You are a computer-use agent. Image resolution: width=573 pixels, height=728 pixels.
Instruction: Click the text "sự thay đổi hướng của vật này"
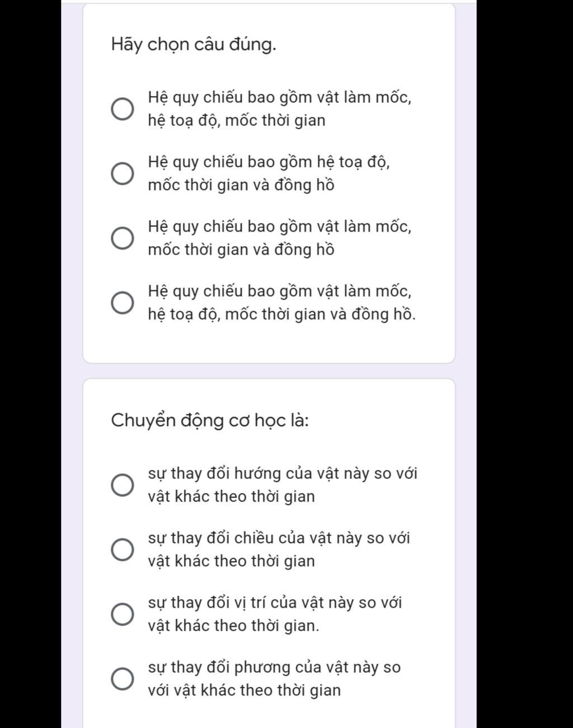coord(283,473)
